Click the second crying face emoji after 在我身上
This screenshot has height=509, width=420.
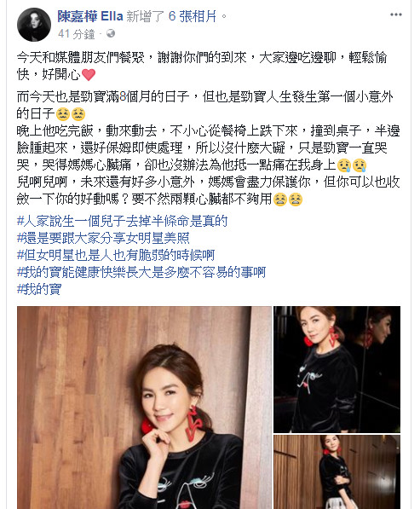(x=360, y=165)
